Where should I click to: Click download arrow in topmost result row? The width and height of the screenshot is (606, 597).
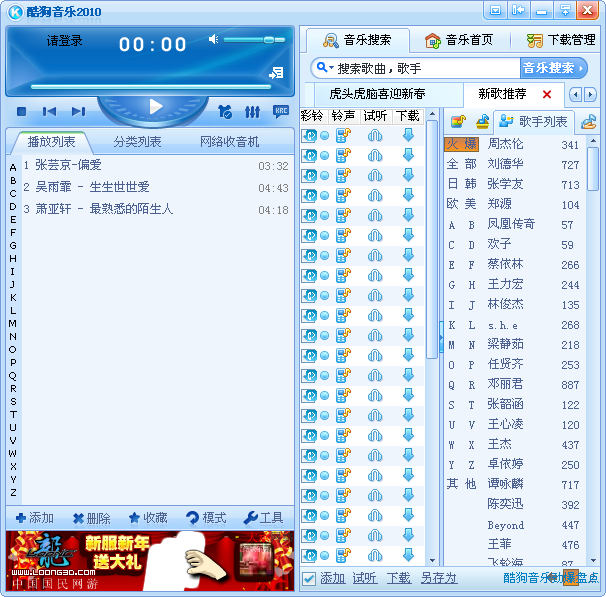pyautogui.click(x=409, y=135)
